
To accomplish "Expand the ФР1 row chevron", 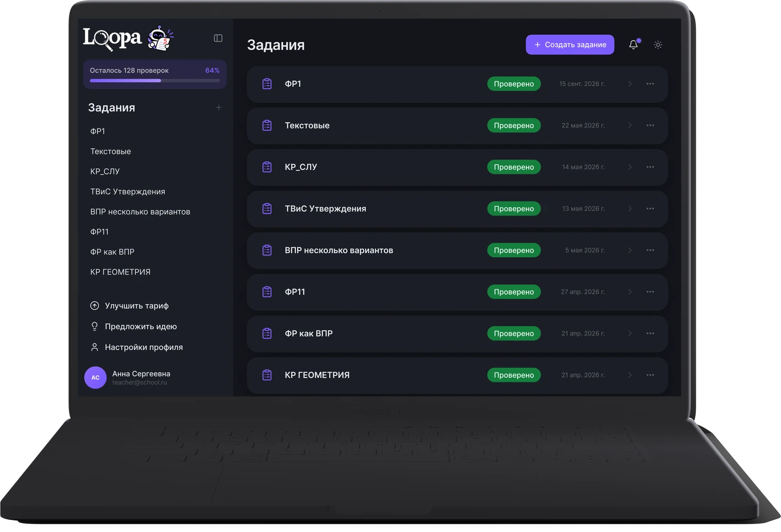I will (630, 84).
